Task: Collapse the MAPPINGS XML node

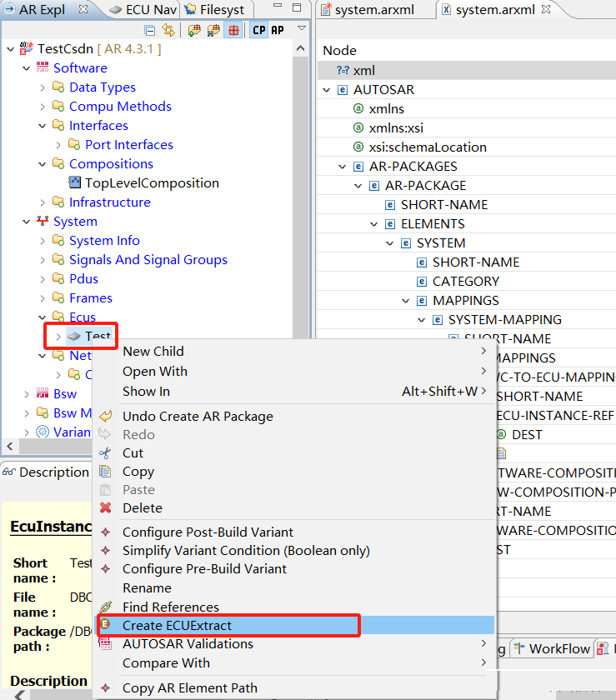Action: [x=406, y=301]
